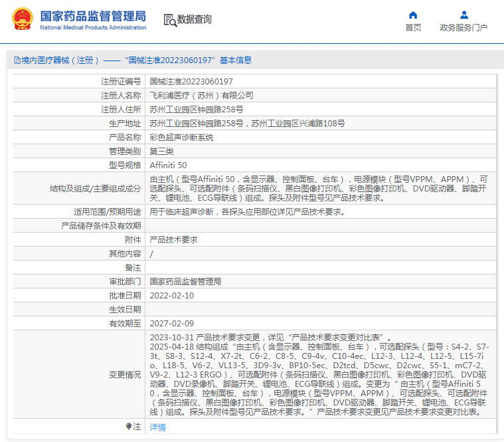Screen dimensions: 504x442
Task: Click the lightbulb icon beside 注
Action: (129, 427)
